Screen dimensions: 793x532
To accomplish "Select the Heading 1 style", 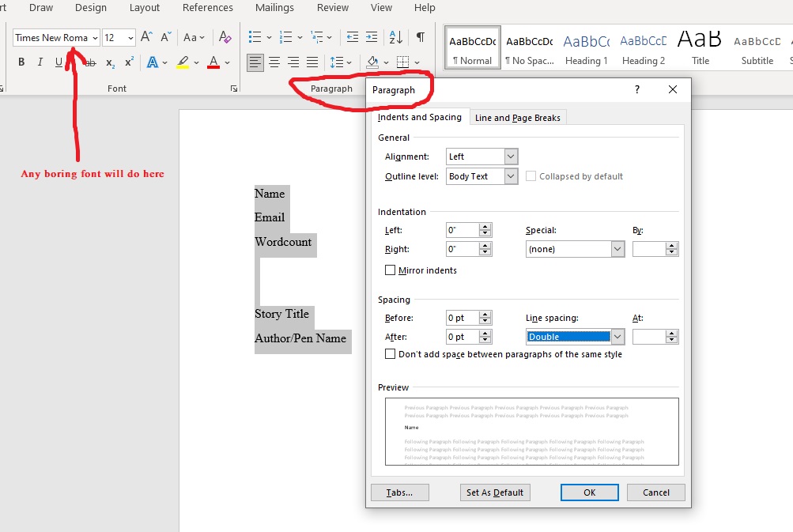I will [586, 47].
